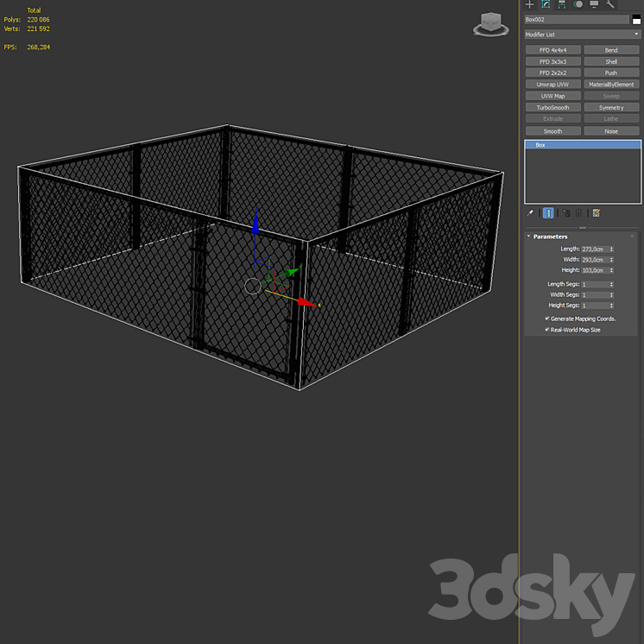Toggle Show End Result icon
The width and height of the screenshot is (644, 644).
tap(548, 212)
